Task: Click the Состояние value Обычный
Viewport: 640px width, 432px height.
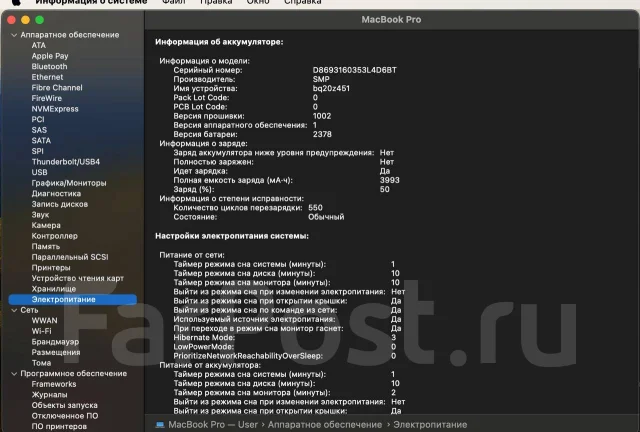Action: (x=326, y=217)
